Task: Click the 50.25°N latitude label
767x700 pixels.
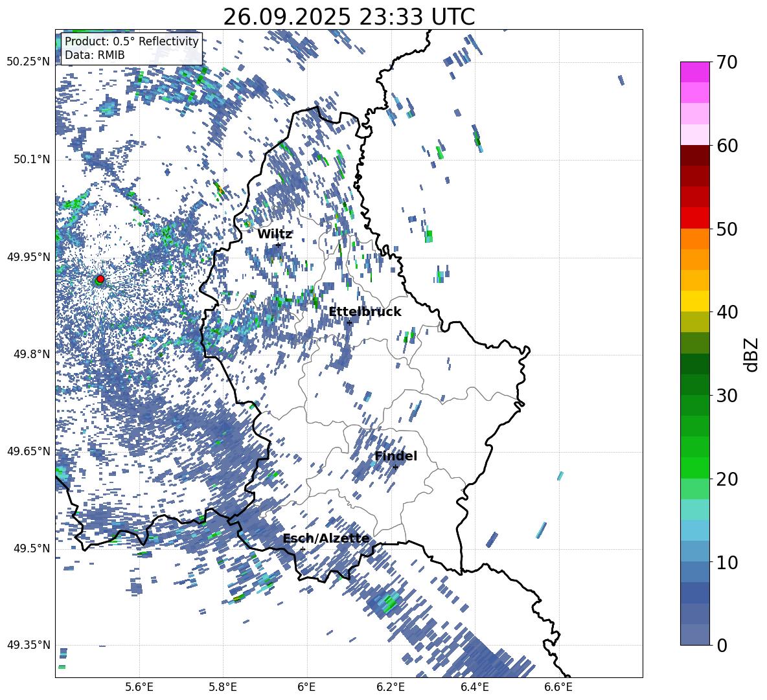Action: point(29,62)
